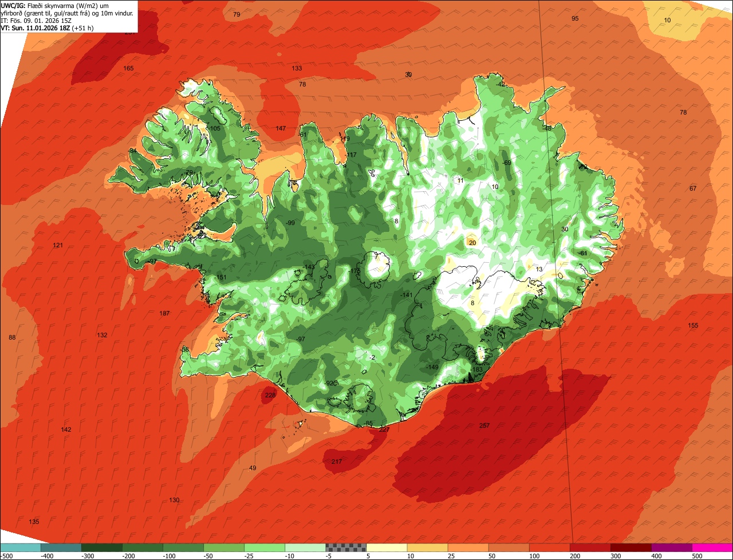The width and height of the screenshot is (733, 560).
Task: Click the title line 'UWC/IG: Flæði skynvarma (W/m2) um'
Action: click(x=54, y=5)
